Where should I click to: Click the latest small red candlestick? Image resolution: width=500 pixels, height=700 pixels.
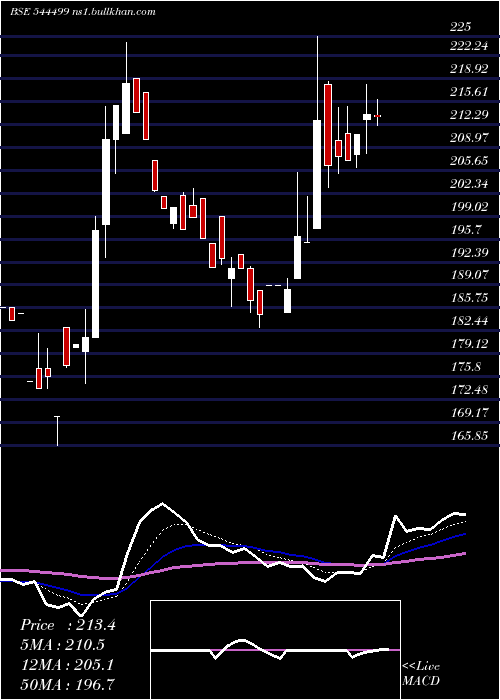tap(377, 116)
